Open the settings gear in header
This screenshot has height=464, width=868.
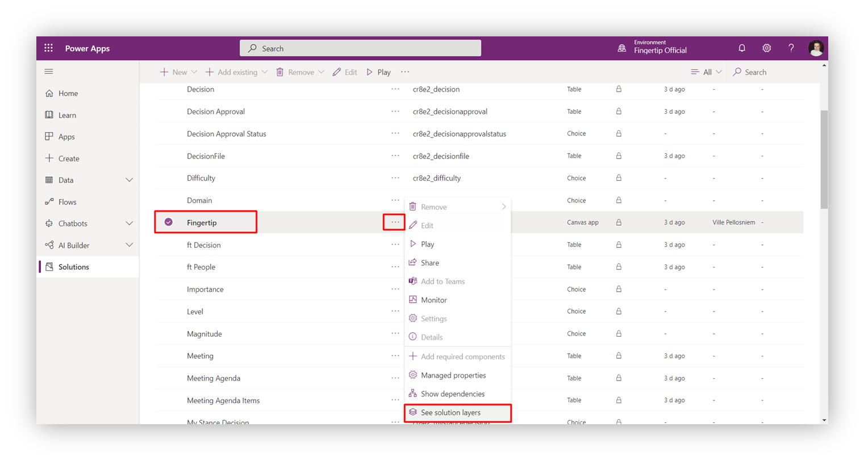click(x=766, y=48)
